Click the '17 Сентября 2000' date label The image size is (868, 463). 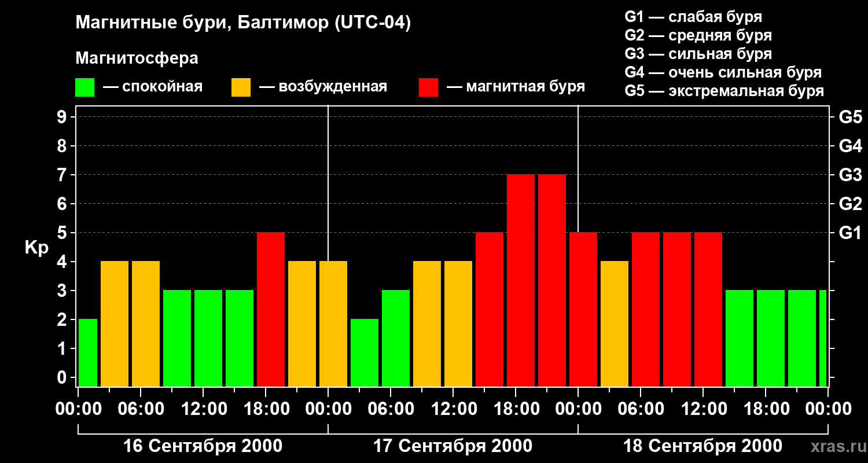(453, 446)
